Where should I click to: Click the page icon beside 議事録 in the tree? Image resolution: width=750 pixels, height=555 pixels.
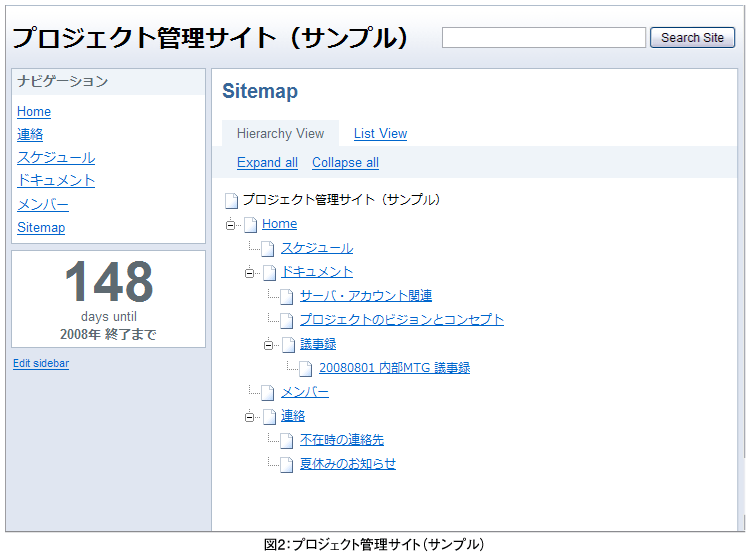point(288,344)
